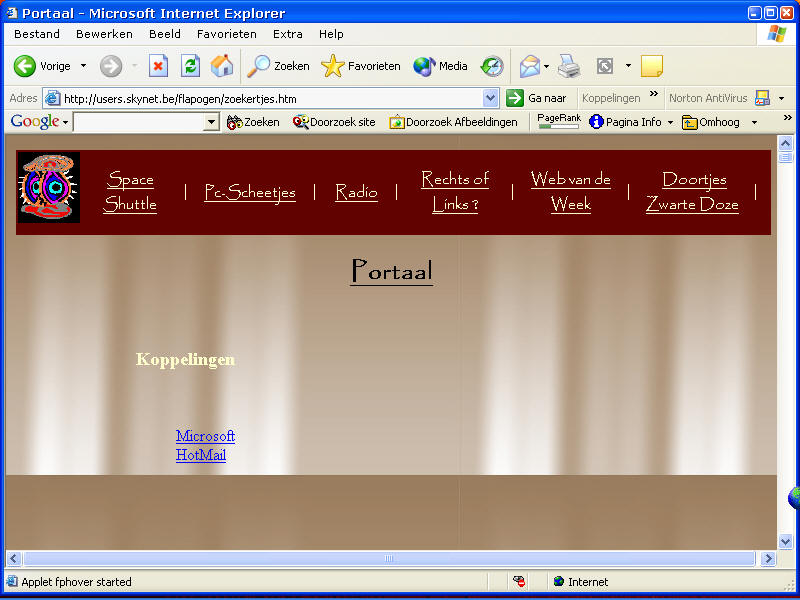Go to the home page icon
This screenshot has width=800, height=600.
[222, 66]
